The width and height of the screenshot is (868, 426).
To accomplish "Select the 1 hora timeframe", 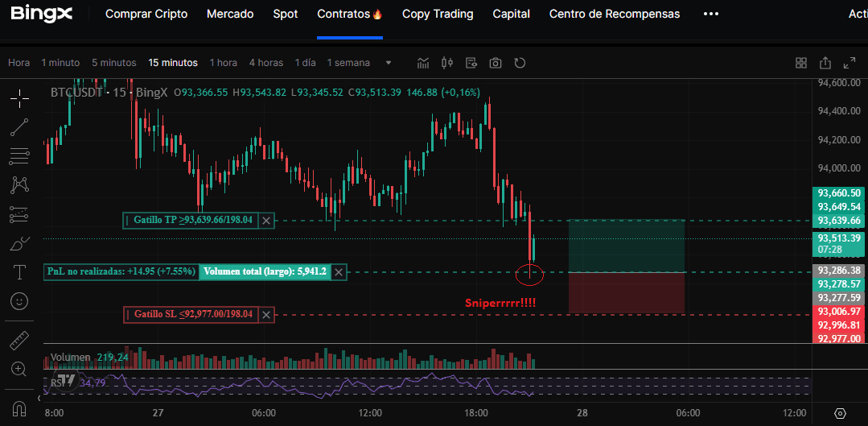I will pyautogui.click(x=223, y=63).
